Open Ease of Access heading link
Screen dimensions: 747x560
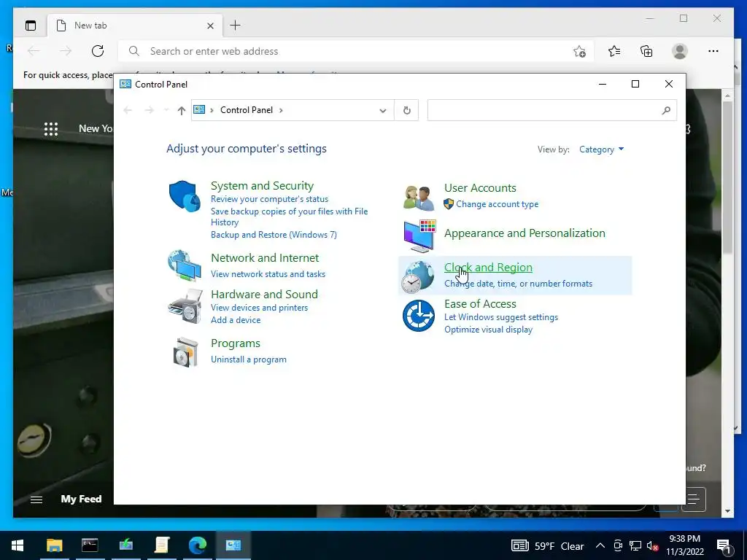(x=480, y=304)
